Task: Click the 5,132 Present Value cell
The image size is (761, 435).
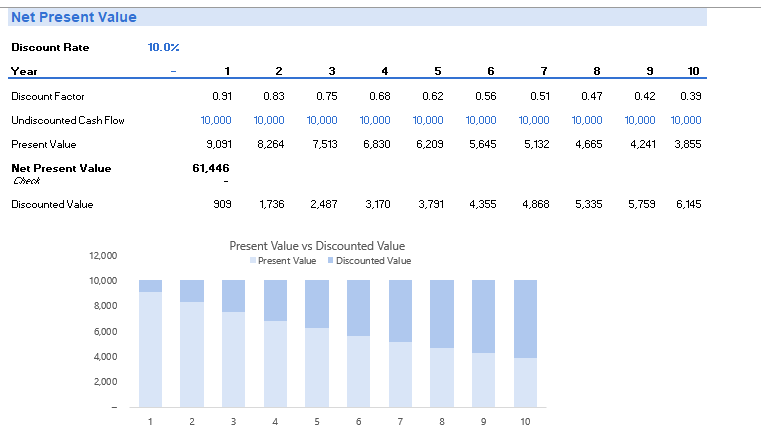Action: click(535, 144)
